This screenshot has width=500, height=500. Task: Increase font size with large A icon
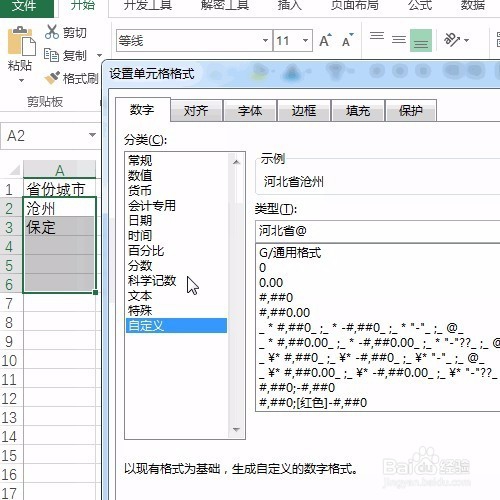(325, 41)
